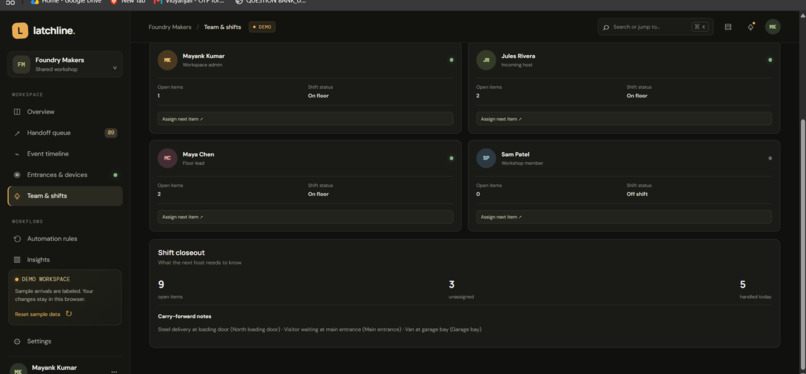Image resolution: width=806 pixels, height=374 pixels.
Task: Click the latchline logo icon
Action: click(20, 31)
